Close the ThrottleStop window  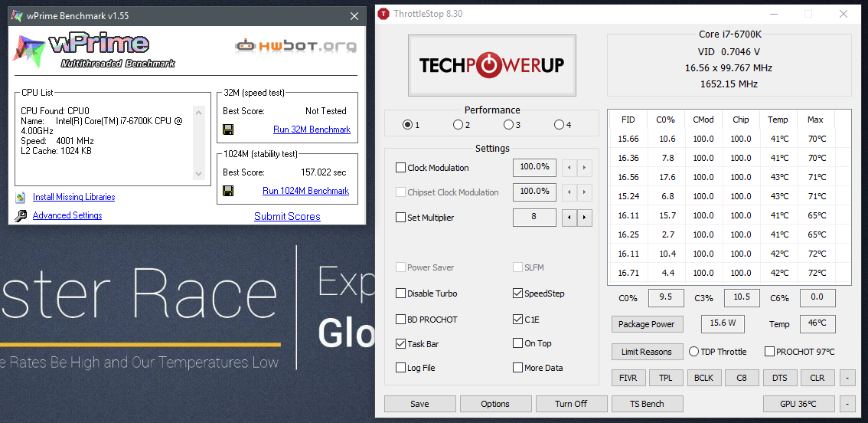(x=843, y=14)
